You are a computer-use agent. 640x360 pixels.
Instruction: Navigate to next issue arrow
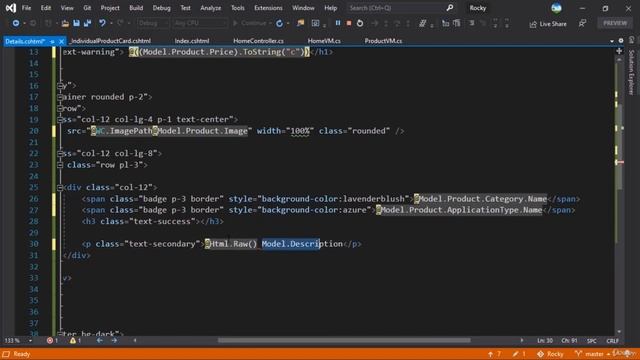114,340
